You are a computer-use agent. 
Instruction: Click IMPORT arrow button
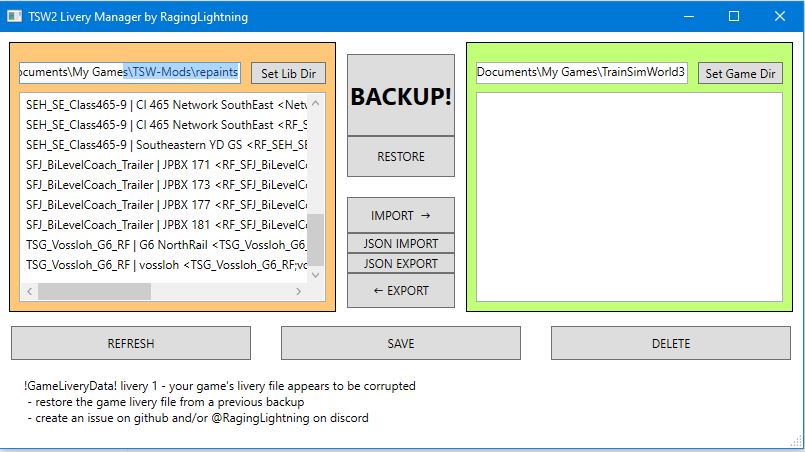tap(400, 215)
